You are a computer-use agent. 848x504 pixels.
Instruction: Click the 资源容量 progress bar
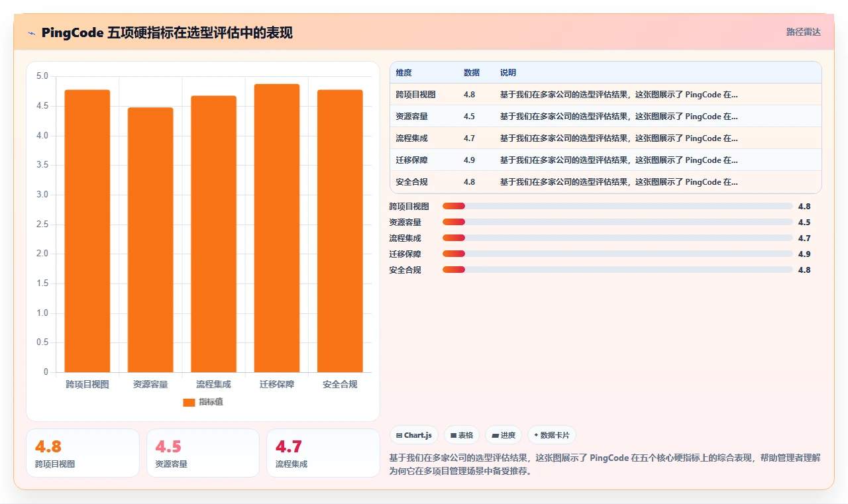point(617,222)
